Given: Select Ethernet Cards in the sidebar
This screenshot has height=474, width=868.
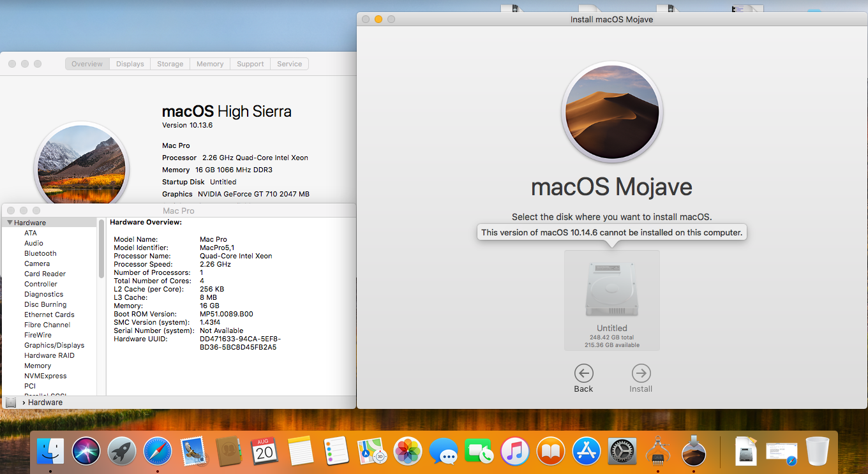Looking at the screenshot, I should pos(49,315).
